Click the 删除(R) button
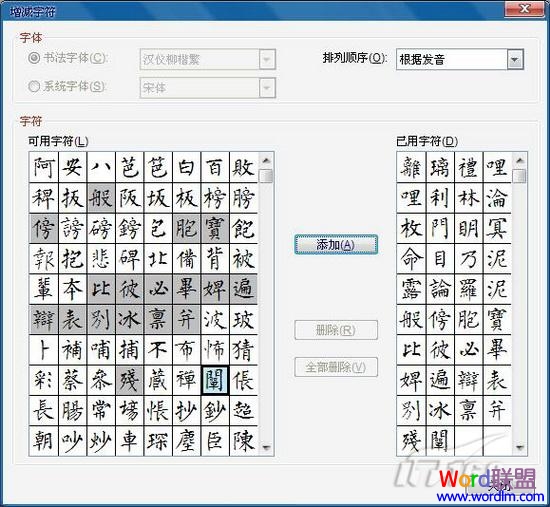This screenshot has width=550, height=507. click(336, 330)
